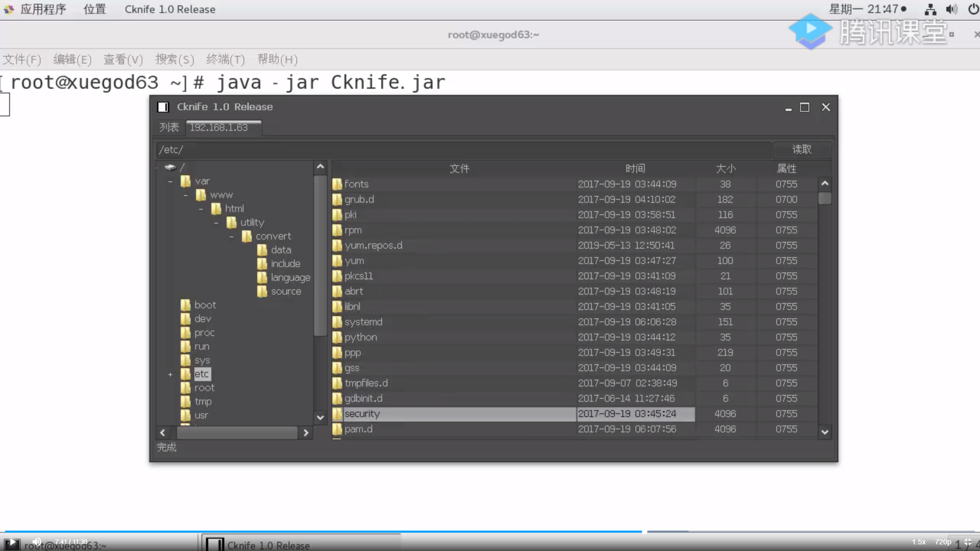Expand the etc tree node

(170, 374)
